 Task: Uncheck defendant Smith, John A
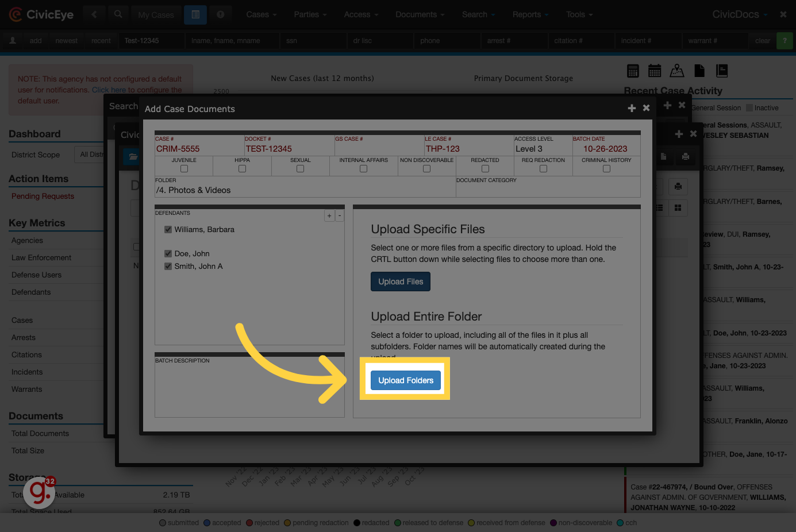(168, 266)
